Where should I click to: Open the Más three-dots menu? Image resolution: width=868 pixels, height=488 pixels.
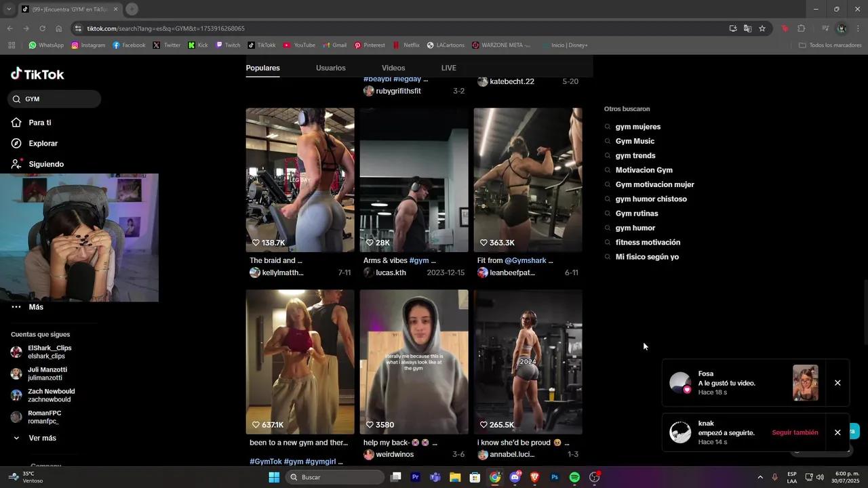pyautogui.click(x=16, y=307)
